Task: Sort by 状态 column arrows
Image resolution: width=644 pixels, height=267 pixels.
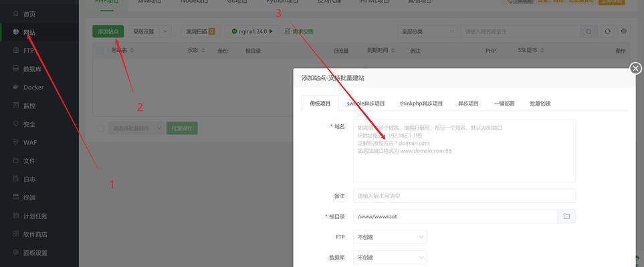Action: (203, 51)
